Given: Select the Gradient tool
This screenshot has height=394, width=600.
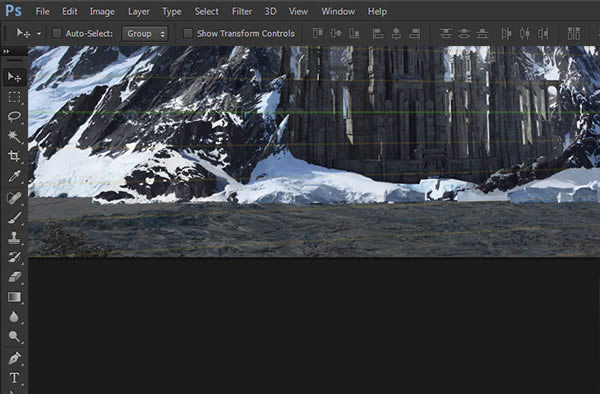Looking at the screenshot, I should 14,297.
